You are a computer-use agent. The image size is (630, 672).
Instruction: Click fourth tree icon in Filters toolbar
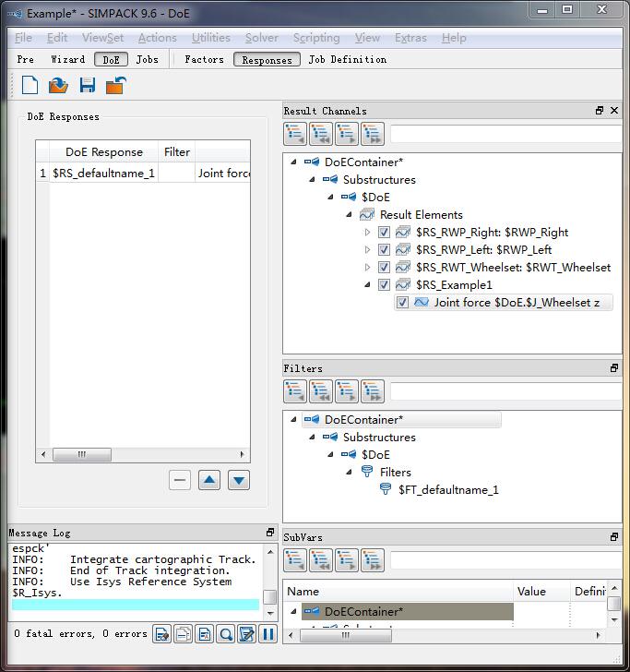tap(372, 391)
